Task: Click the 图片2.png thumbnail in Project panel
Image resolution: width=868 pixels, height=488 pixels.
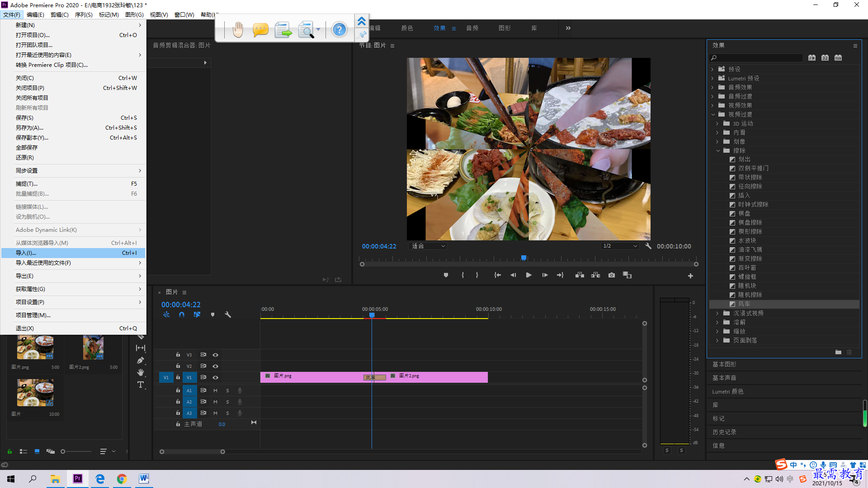Action: coord(93,347)
